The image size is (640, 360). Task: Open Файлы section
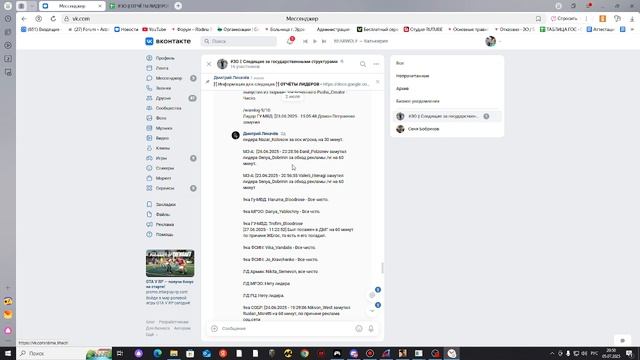(x=162, y=214)
